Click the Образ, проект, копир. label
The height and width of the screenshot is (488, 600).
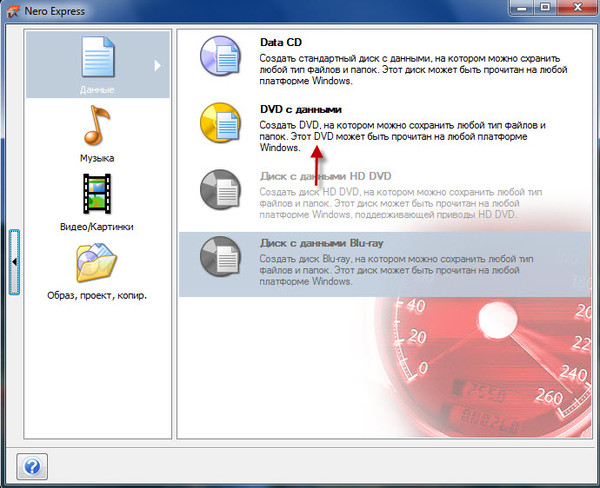pos(97,295)
